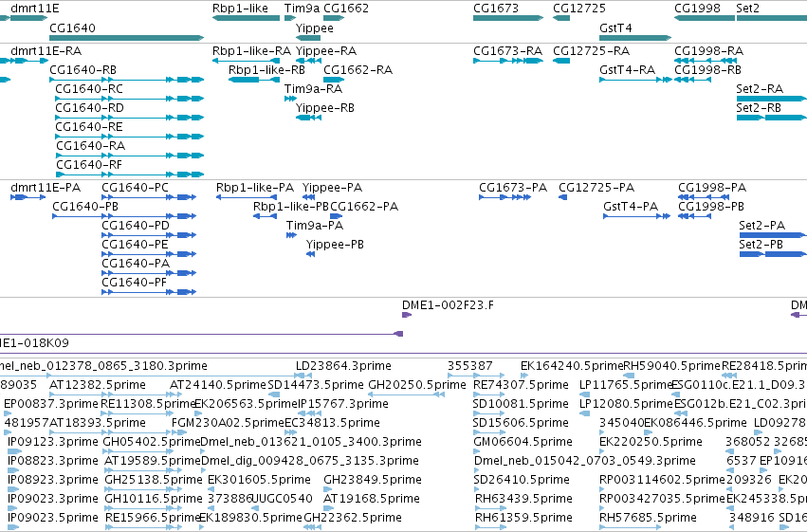This screenshot has height=532, width=807.
Task: Select protein CG1673-PA
Action: (513, 189)
